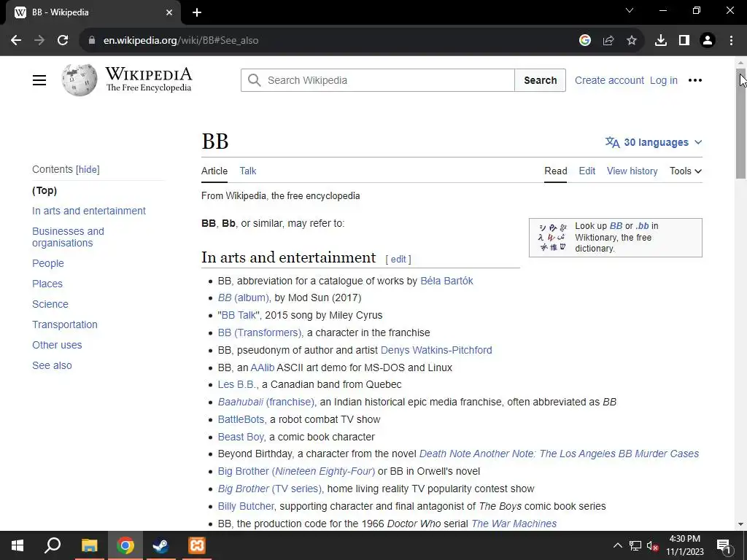Click the scrollbar down arrow
This screenshot has width=747, height=560.
740,524
